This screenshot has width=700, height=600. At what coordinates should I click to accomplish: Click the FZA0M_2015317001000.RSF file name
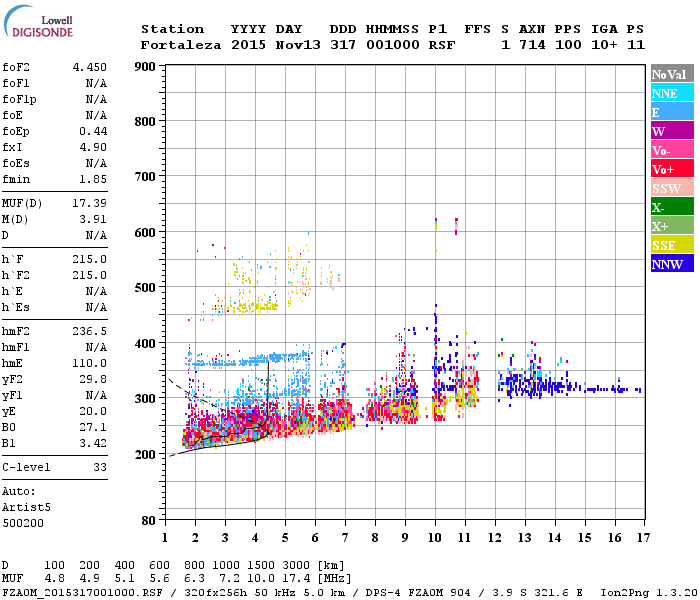point(83,593)
